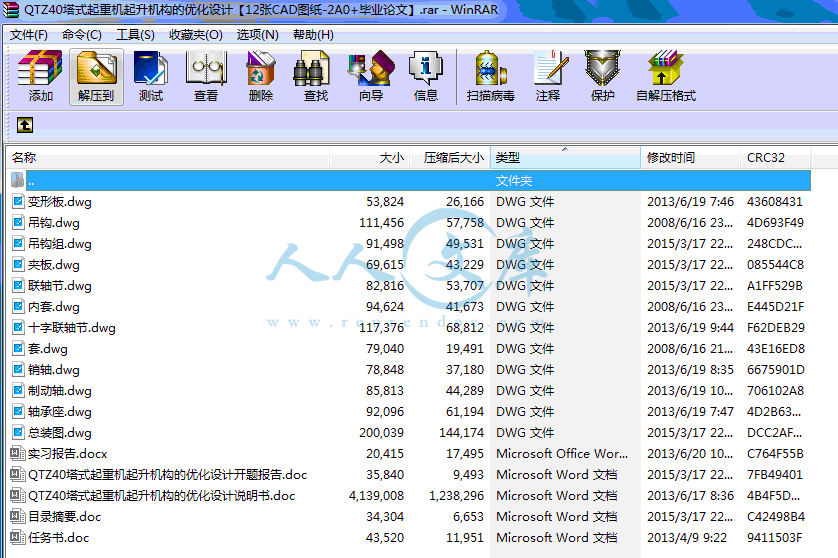The height and width of the screenshot is (558, 838).
Task: Click the Protect (保护) shield icon
Action: 602,76
